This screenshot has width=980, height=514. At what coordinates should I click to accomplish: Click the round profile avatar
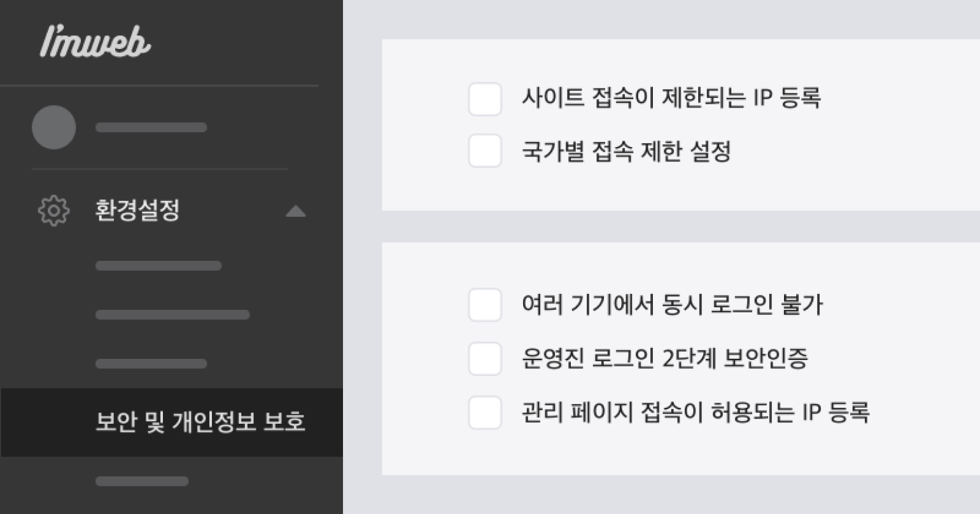coord(54,127)
